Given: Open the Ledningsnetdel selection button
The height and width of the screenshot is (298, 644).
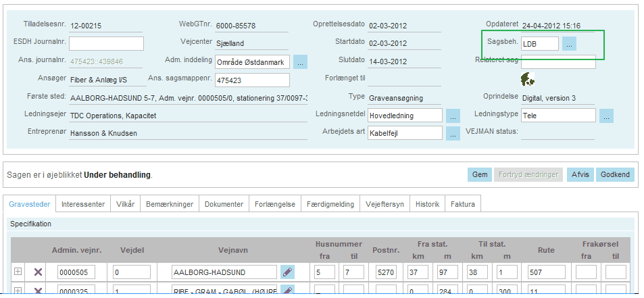Looking at the screenshot, I should coord(453,116).
